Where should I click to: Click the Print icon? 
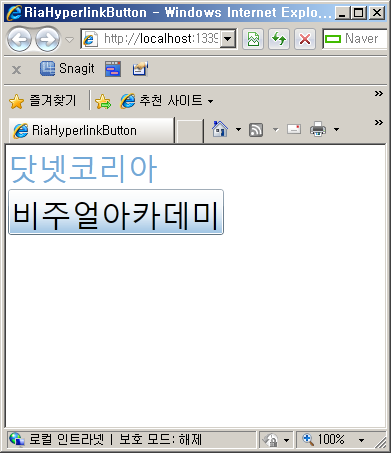[x=318, y=129]
